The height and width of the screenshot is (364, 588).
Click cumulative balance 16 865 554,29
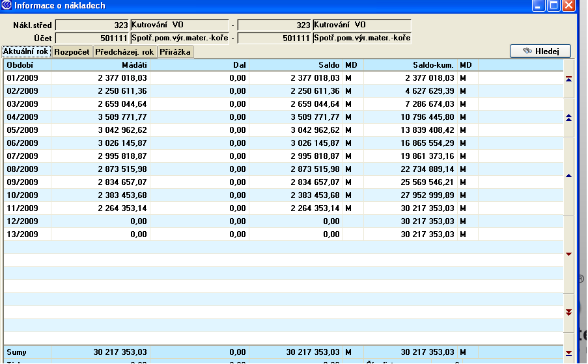tap(428, 143)
